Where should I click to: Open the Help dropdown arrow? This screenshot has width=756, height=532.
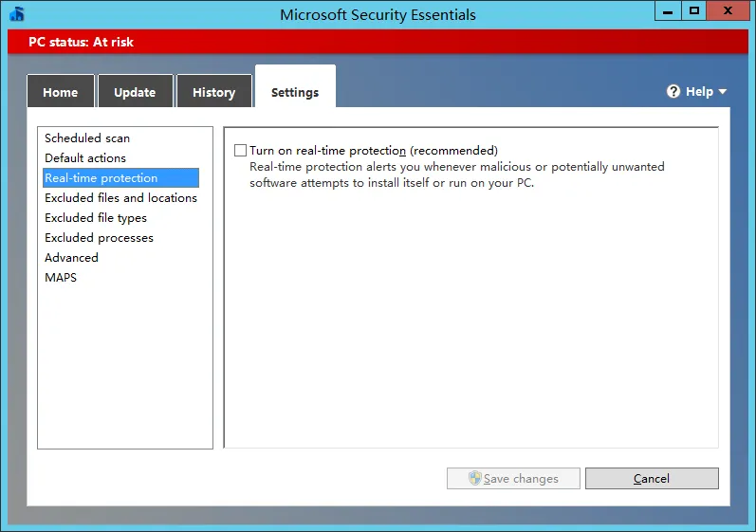pyautogui.click(x=722, y=92)
